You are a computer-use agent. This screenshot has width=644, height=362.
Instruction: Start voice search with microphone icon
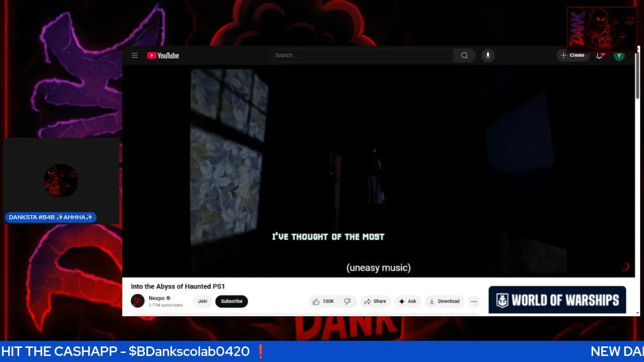point(488,55)
